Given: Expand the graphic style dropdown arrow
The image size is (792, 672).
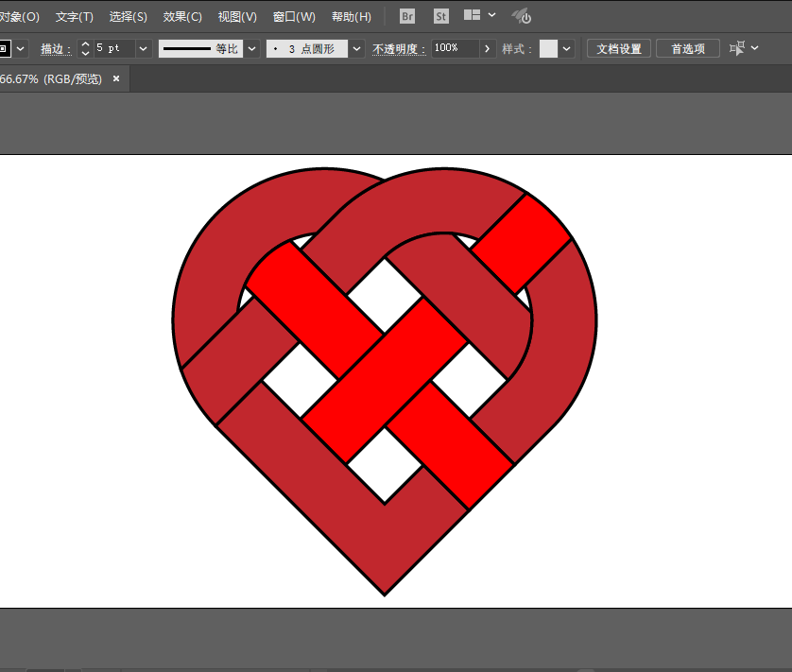Looking at the screenshot, I should coord(567,48).
